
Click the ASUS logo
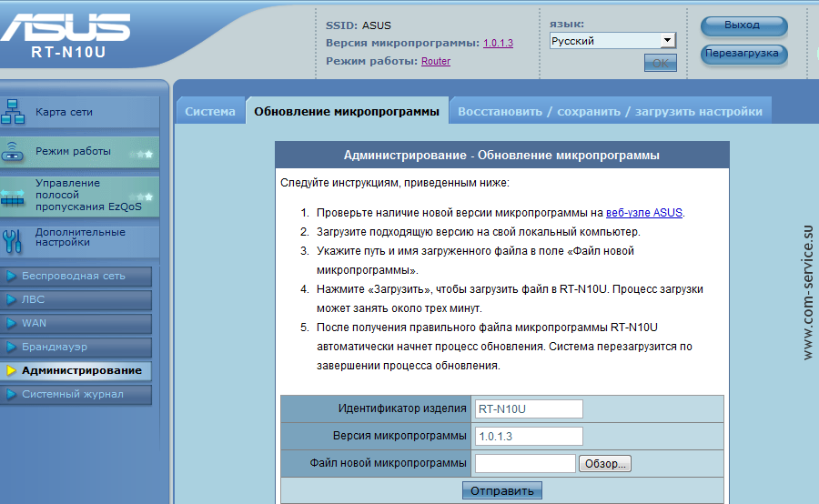coord(66,27)
